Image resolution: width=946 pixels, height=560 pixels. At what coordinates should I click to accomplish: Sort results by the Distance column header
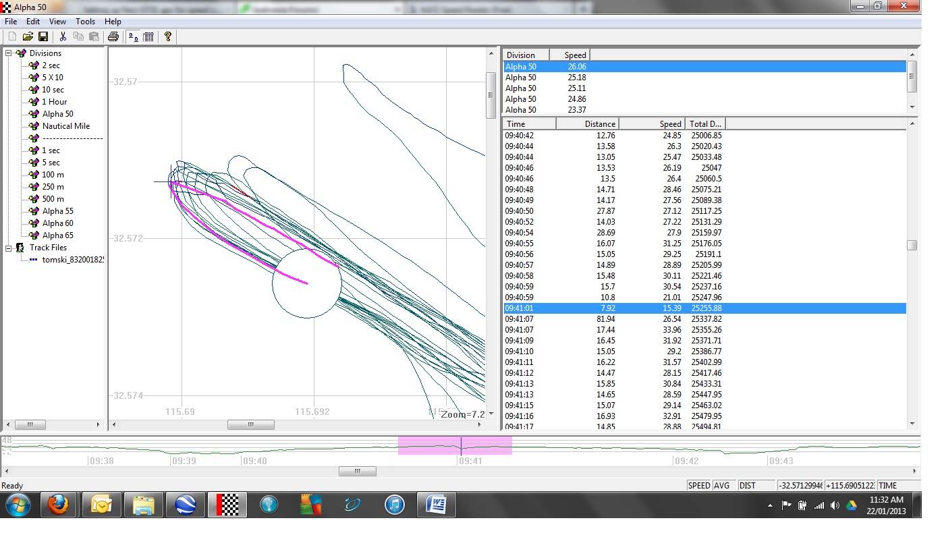pos(587,123)
